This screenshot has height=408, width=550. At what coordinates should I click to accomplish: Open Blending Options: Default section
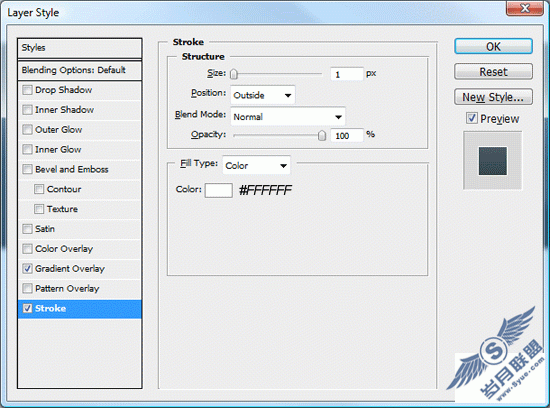80,70
